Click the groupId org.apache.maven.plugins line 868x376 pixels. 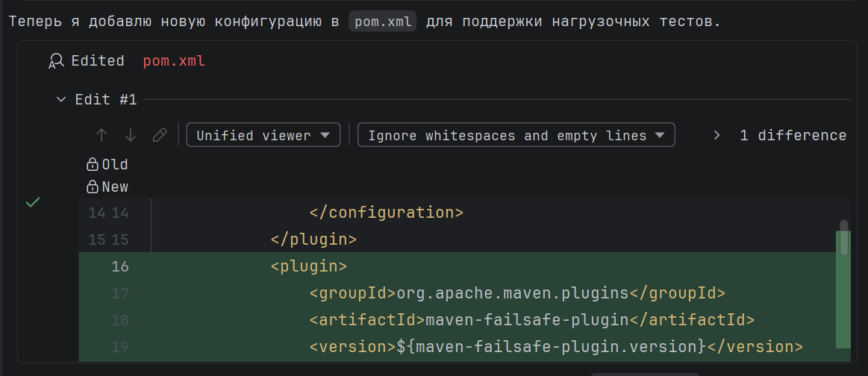pos(516,293)
